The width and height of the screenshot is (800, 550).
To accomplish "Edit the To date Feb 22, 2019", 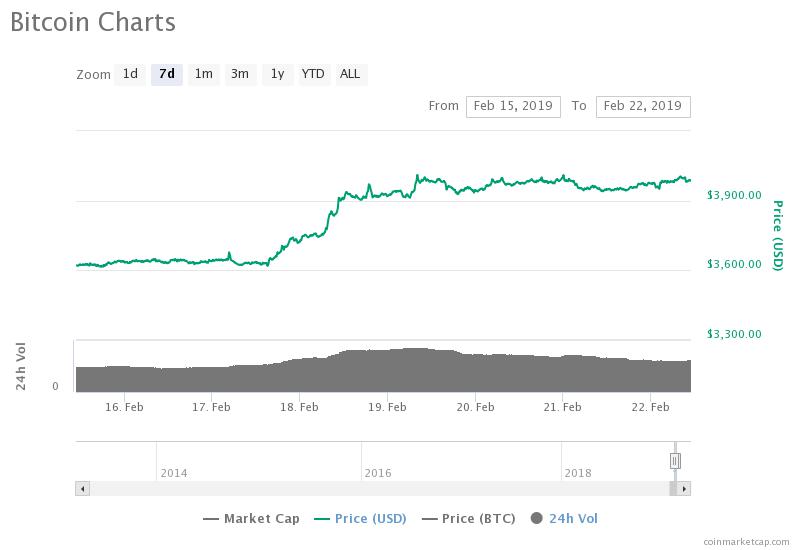I will coord(643,107).
